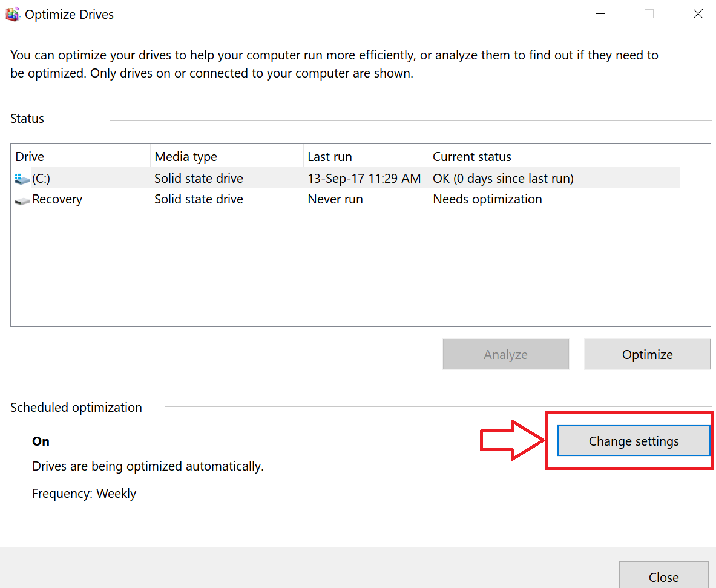Click the grayed-out Analyze button
The image size is (716, 588).
(505, 354)
